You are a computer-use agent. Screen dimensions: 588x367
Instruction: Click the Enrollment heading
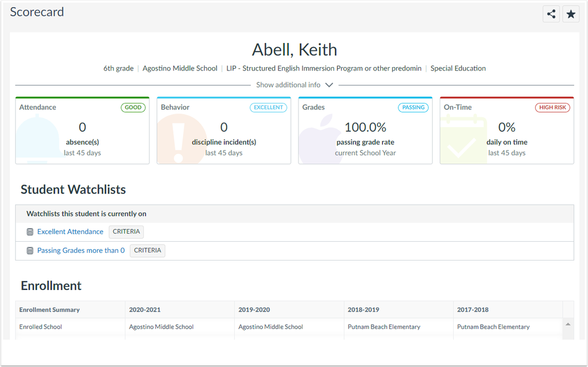point(51,286)
